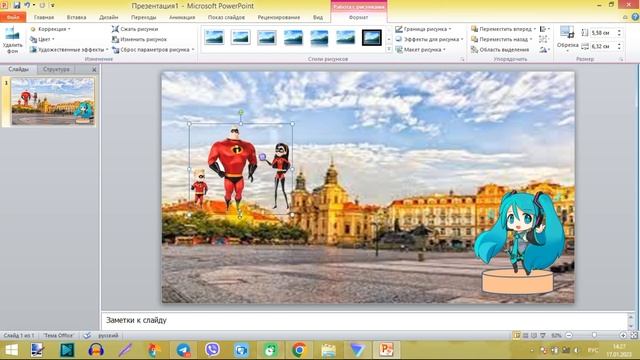Click the Incredibles picture on the slide
The width and height of the screenshot is (640, 360).
(x=241, y=169)
